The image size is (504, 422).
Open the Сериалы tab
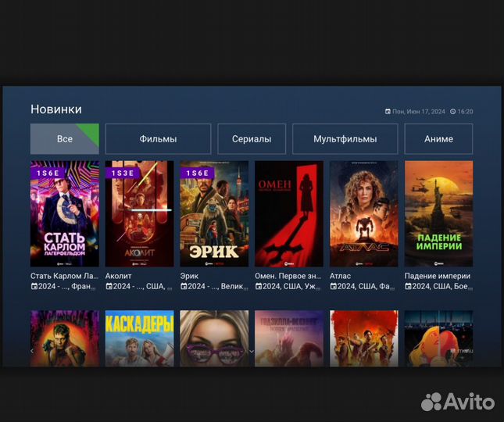point(252,139)
